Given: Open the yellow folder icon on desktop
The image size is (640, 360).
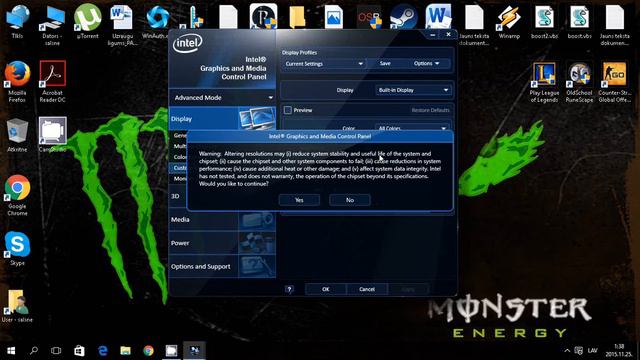Looking at the screenshot, I should (298, 17).
